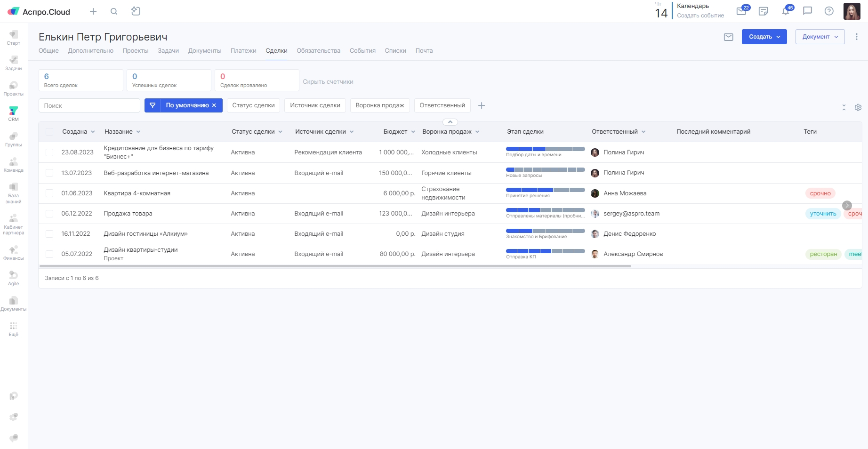Screen dimensions: 868x449
Task: Toggle the select-all checkbox in table header
Action: (x=49, y=132)
